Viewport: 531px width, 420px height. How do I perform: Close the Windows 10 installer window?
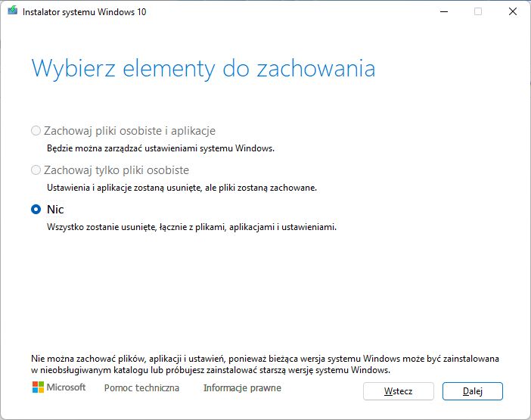click(x=513, y=11)
